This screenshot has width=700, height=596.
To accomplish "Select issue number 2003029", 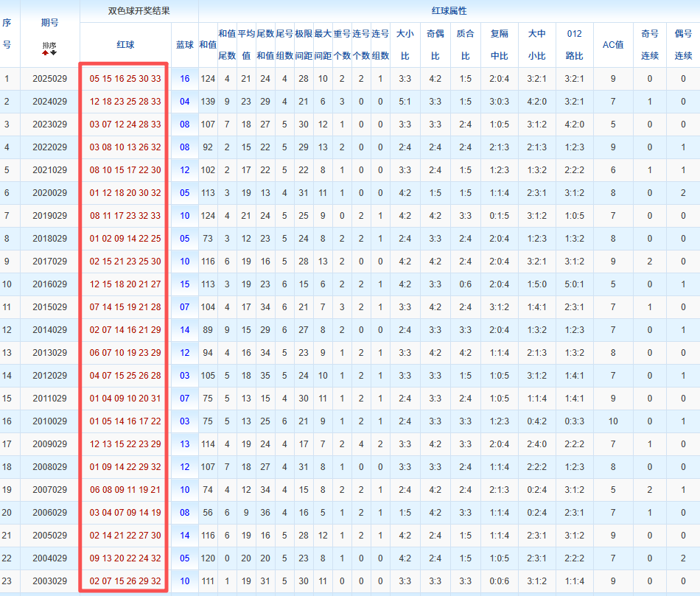I will pos(50,581).
